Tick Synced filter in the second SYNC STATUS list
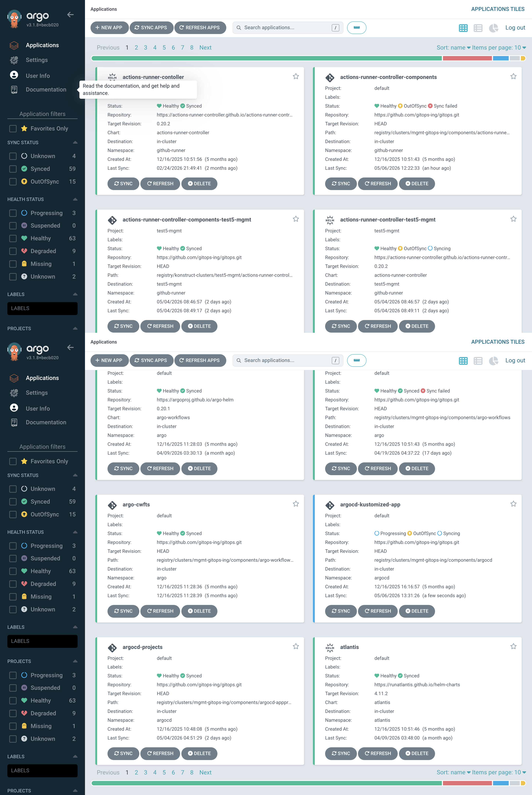532x795 pixels. tap(13, 502)
